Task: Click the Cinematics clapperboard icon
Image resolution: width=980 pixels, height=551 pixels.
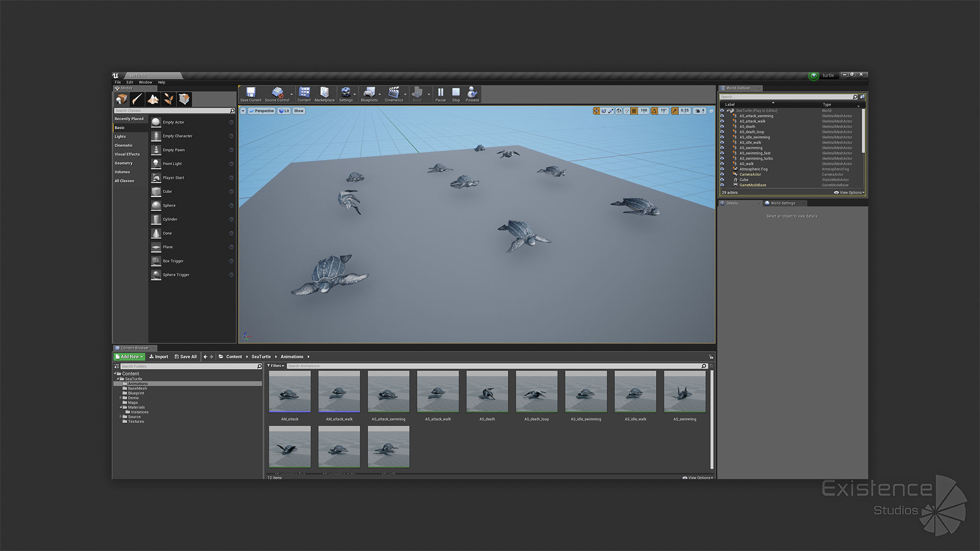Action: tap(394, 93)
